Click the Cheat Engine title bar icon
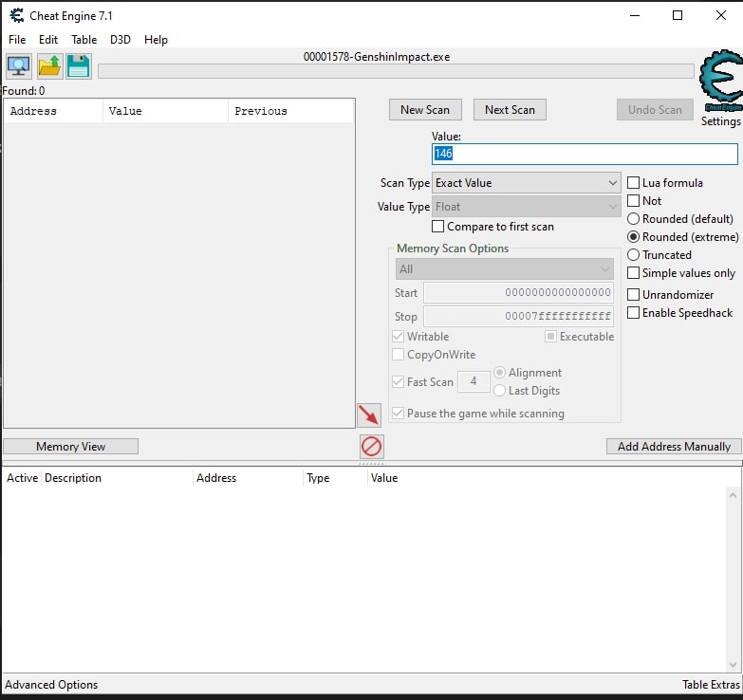 (16, 15)
